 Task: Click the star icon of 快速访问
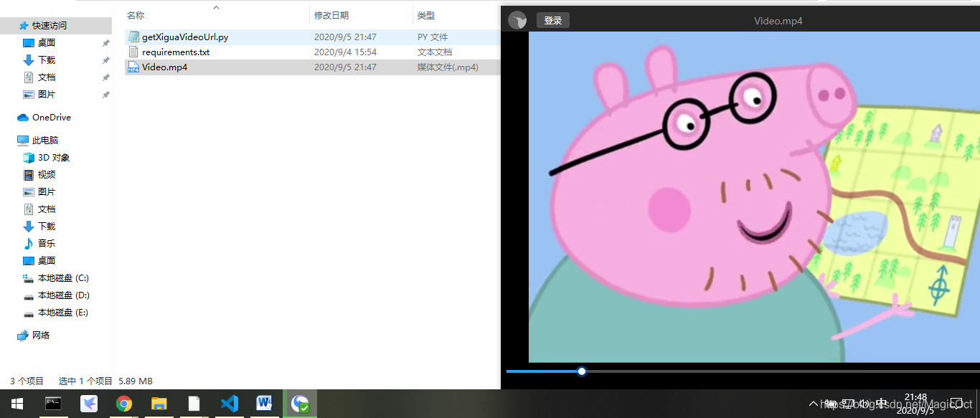24,25
